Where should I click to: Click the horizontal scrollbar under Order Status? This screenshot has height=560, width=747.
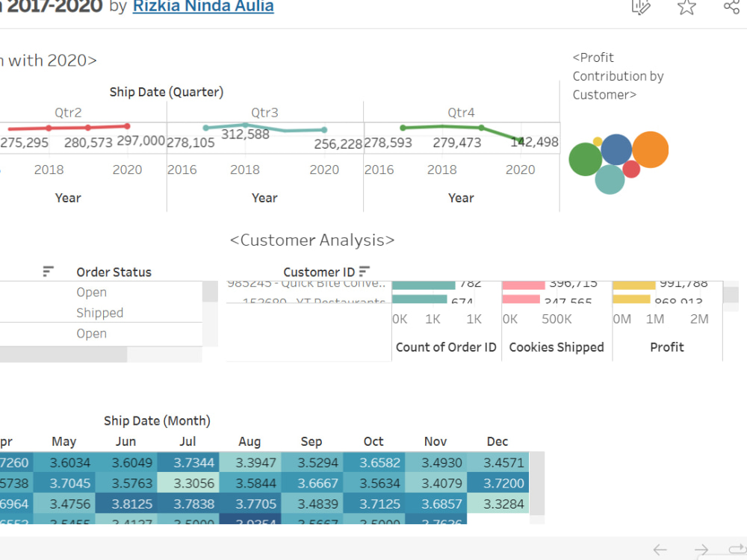pyautogui.click(x=63, y=354)
